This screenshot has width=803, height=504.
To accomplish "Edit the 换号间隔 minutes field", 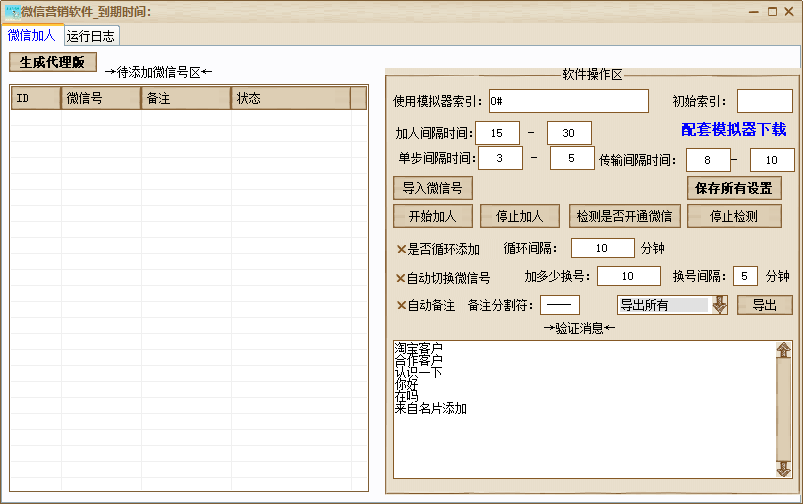I will coord(745,276).
